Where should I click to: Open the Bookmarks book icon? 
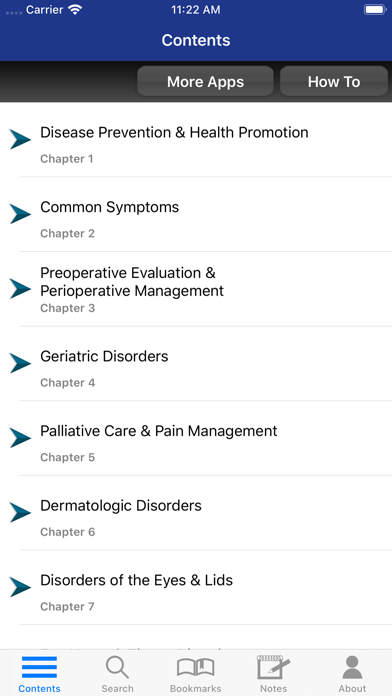click(x=195, y=667)
